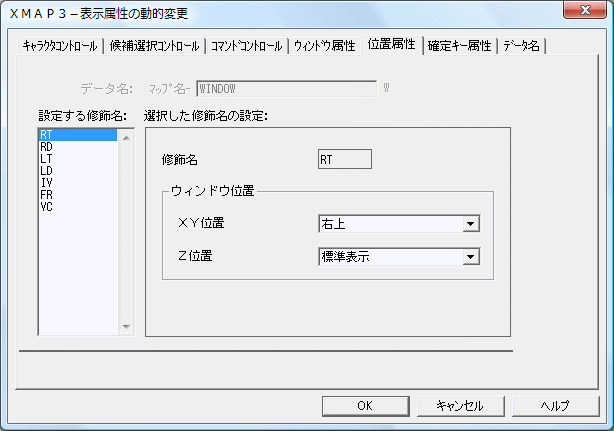Go to the ウィンドウ属性 tab
This screenshot has width=614, height=431.
coord(324,46)
